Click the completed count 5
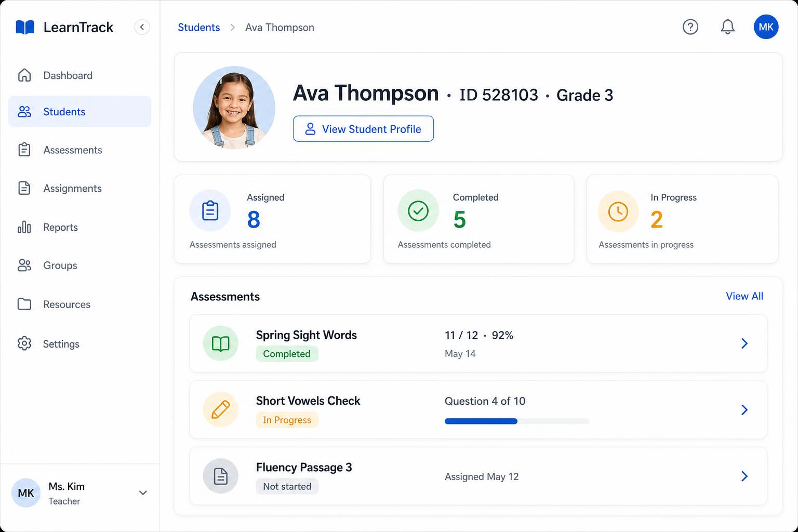The height and width of the screenshot is (532, 798). [460, 220]
